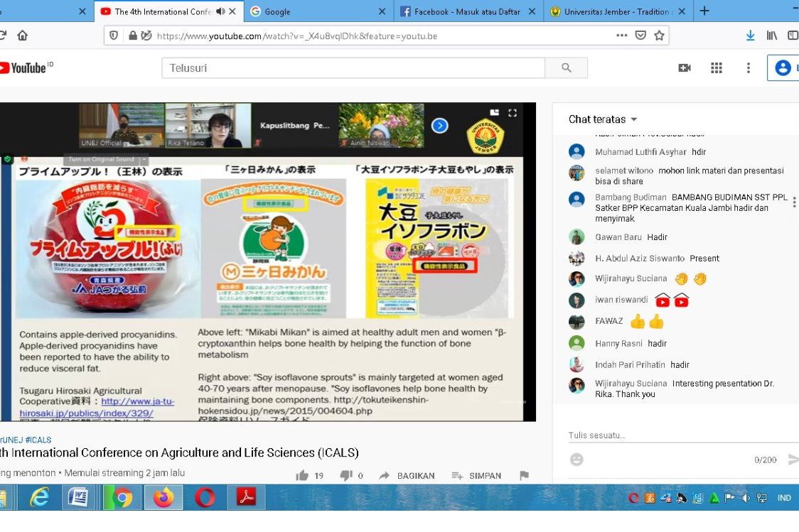The image size is (799, 532).
Task: Close the Google tab
Action: (x=382, y=11)
